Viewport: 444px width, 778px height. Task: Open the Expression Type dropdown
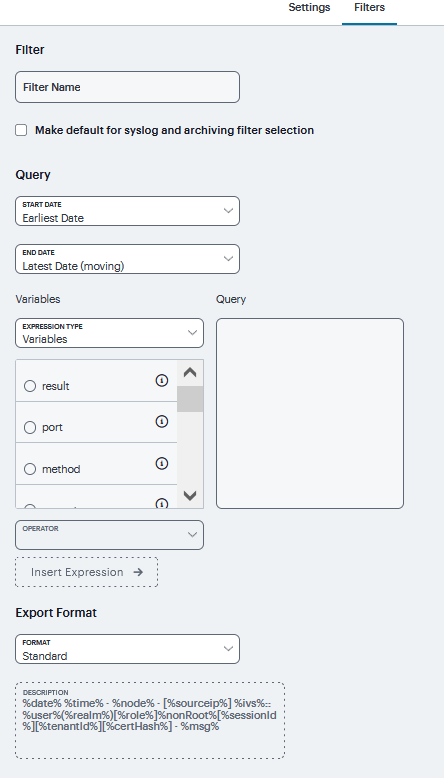(110, 333)
